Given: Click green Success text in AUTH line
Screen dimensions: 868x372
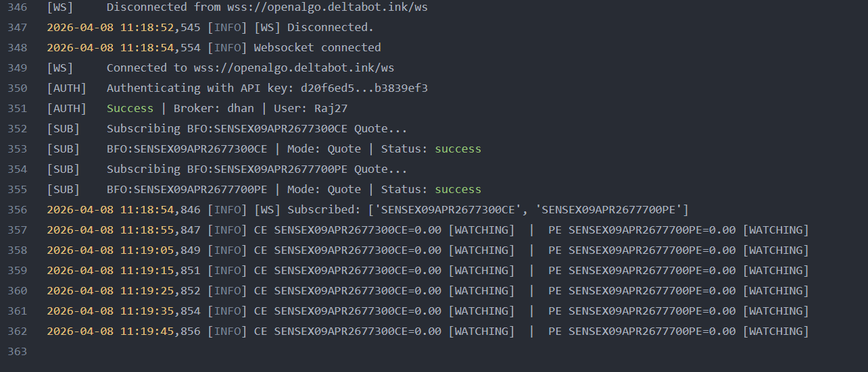Looking at the screenshot, I should point(130,109).
